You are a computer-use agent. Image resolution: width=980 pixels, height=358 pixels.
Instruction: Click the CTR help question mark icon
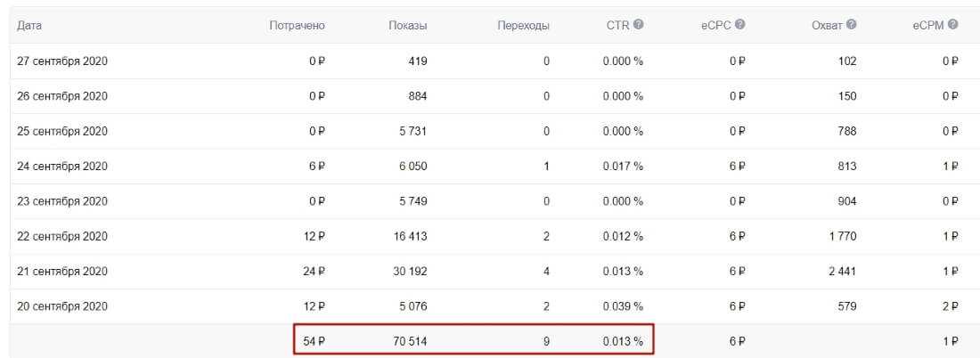click(638, 25)
